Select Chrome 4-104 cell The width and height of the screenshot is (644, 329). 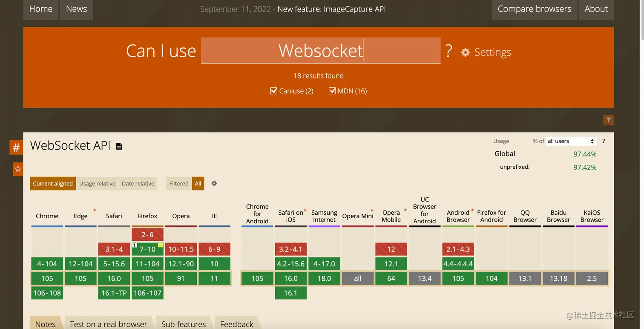click(47, 264)
